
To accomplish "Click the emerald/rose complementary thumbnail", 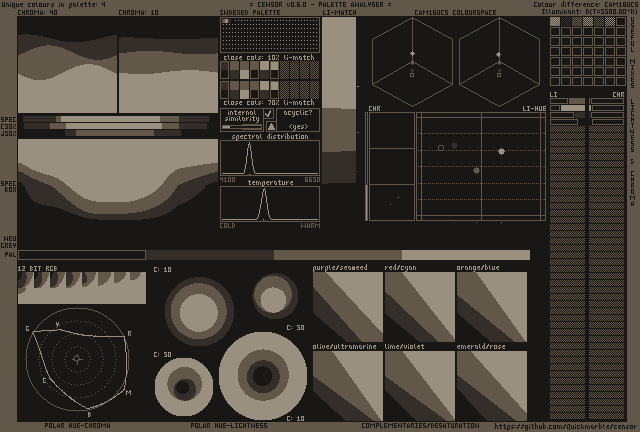I will pos(492,385).
